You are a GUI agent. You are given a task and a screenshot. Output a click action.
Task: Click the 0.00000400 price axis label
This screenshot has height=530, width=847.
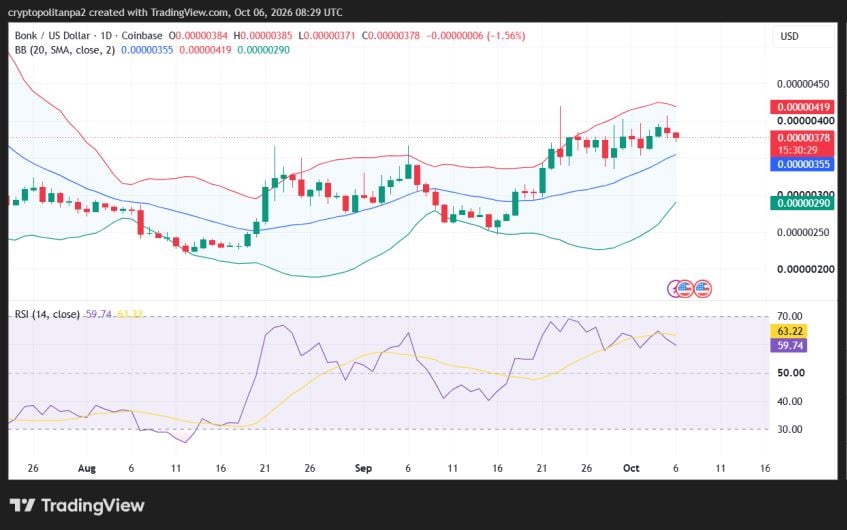click(805, 120)
